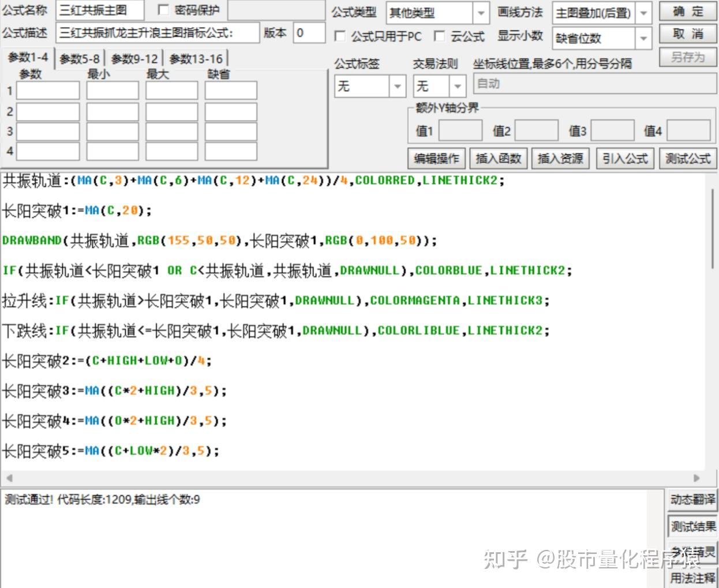Click the 公式描述 input field
Viewport: 719px width, 588px height.
pyautogui.click(x=158, y=33)
